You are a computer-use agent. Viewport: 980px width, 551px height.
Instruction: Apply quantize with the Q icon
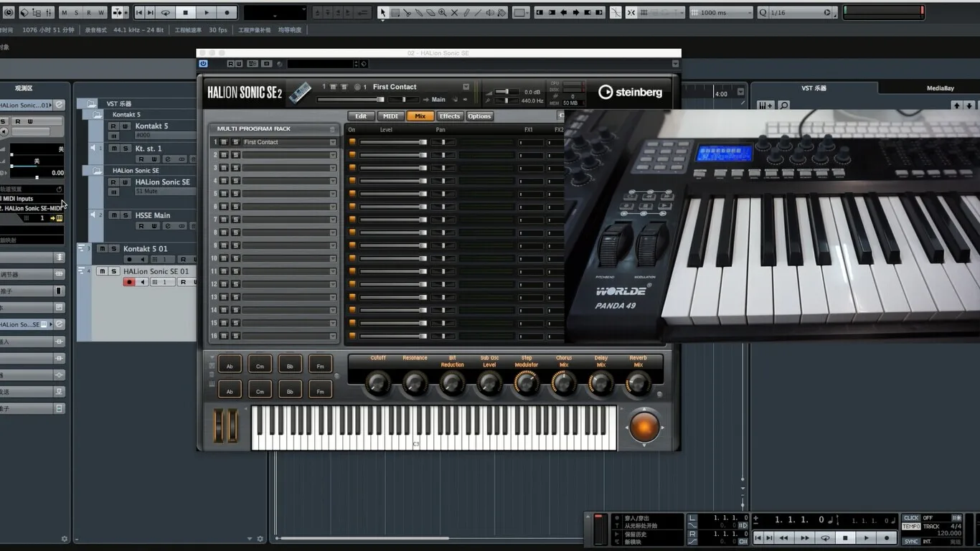tap(763, 12)
